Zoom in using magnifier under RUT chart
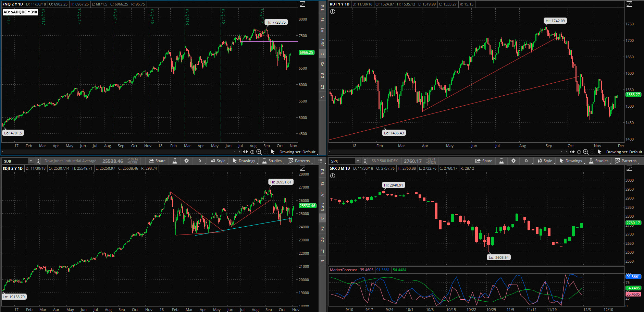The image size is (644, 312). coord(586,152)
